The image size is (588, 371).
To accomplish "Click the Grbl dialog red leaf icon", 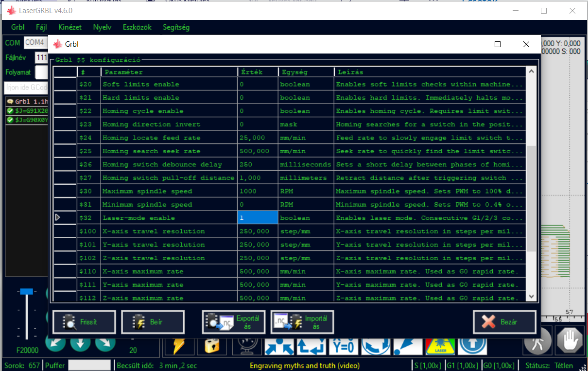I will tap(58, 44).
